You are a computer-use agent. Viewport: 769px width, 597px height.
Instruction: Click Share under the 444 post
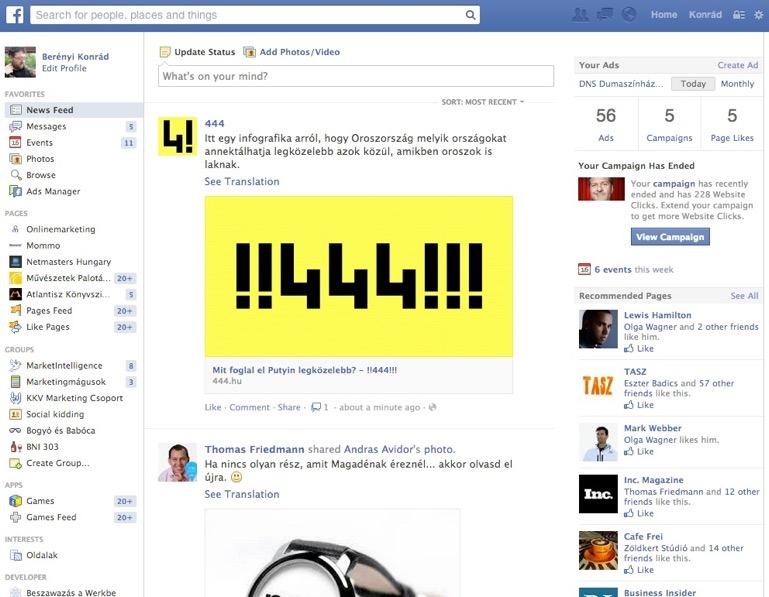(x=289, y=407)
